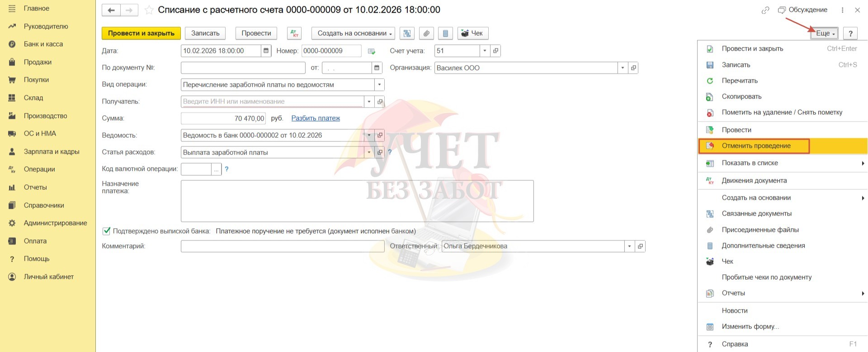
Task: Select Перечитать in the Еще menu
Action: click(x=783, y=81)
